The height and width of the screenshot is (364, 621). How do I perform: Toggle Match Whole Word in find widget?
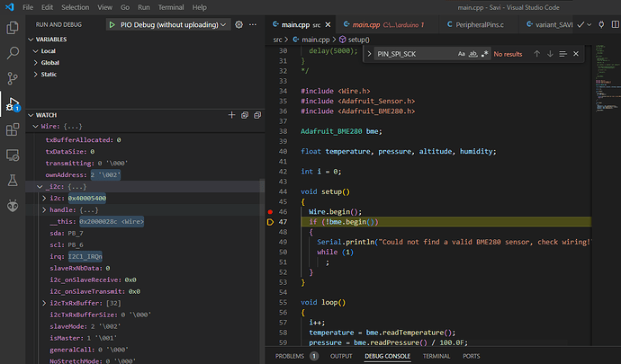point(472,54)
